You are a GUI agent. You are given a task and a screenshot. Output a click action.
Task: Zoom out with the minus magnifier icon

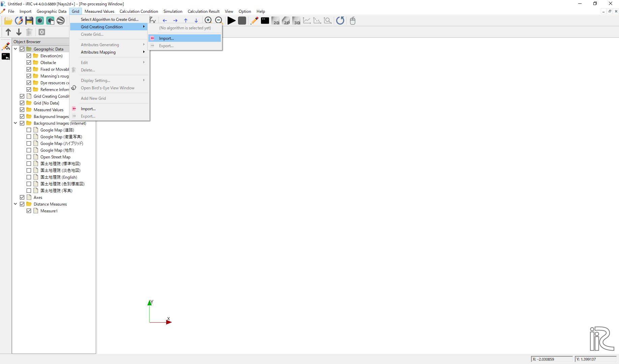click(x=219, y=20)
